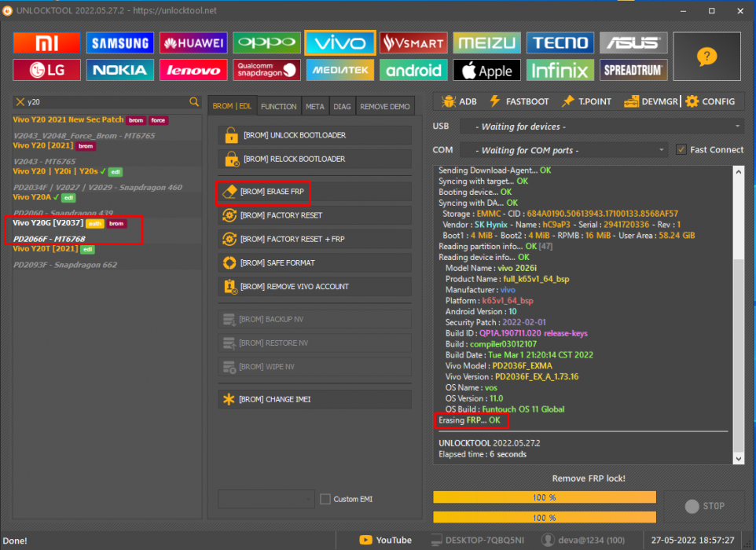Image resolution: width=756 pixels, height=550 pixels.
Task: Select the LG brand logo
Action: [x=47, y=70]
